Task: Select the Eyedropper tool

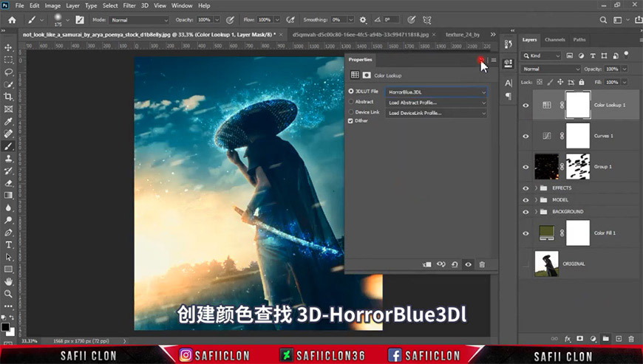Action: coord(8,121)
